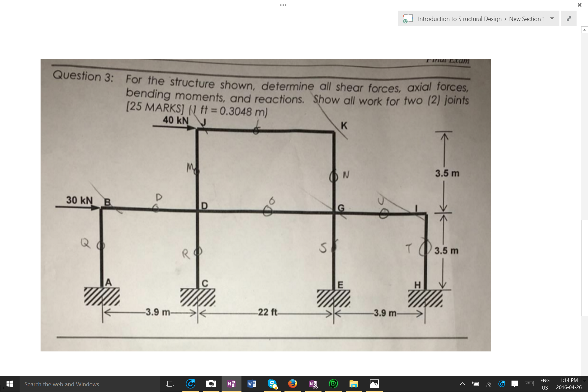Check battery status in the system tray
588x392 pixels.
pyautogui.click(x=476, y=384)
